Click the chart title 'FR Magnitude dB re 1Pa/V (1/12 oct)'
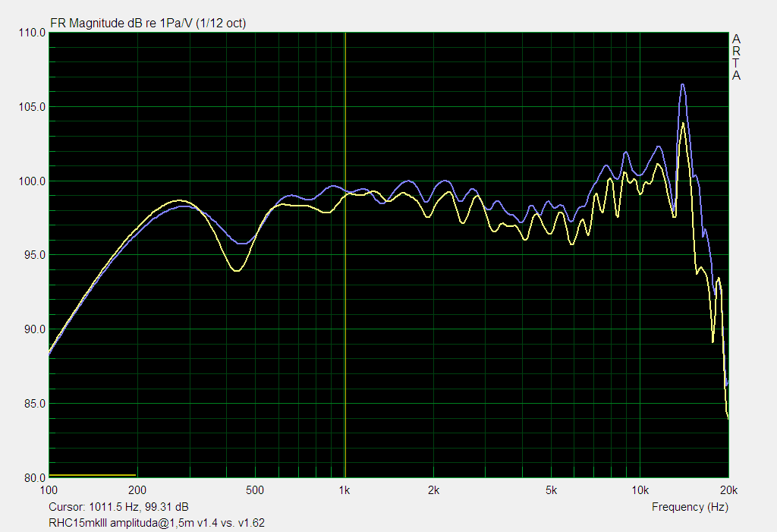Viewport: 777px width, 532px height. (x=148, y=23)
